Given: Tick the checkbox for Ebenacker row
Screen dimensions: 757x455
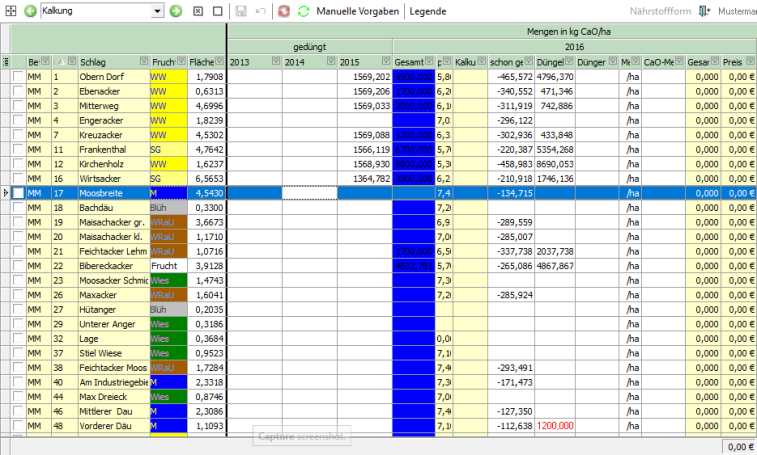Looking at the screenshot, I should pos(18,91).
